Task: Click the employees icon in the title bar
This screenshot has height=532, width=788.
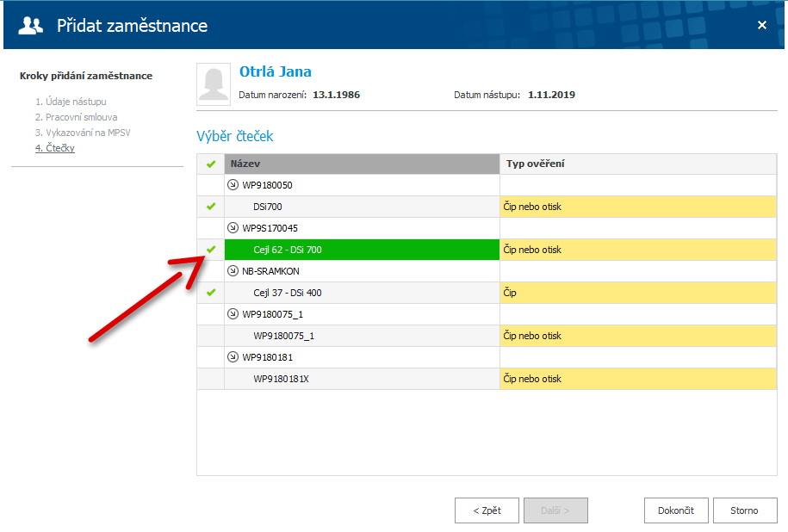Action: point(31,25)
